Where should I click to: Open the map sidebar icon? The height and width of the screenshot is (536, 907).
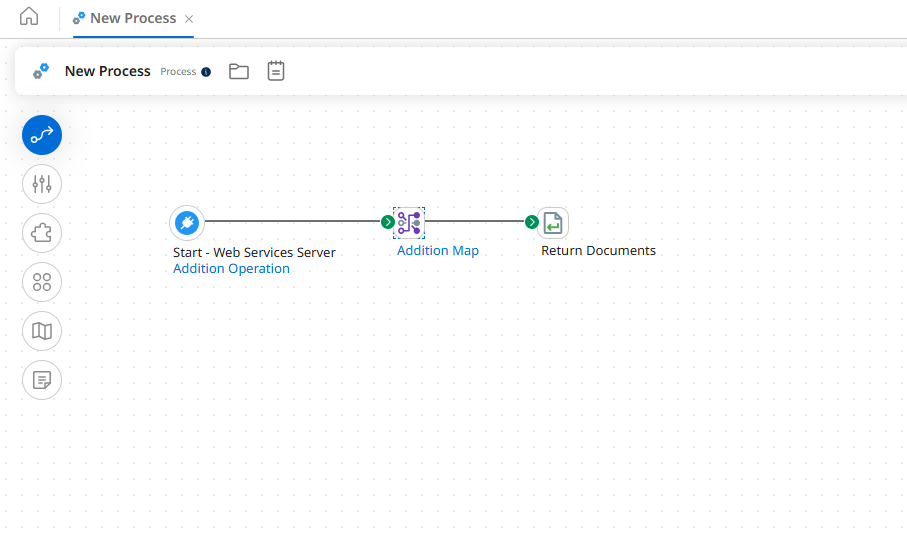pos(42,331)
